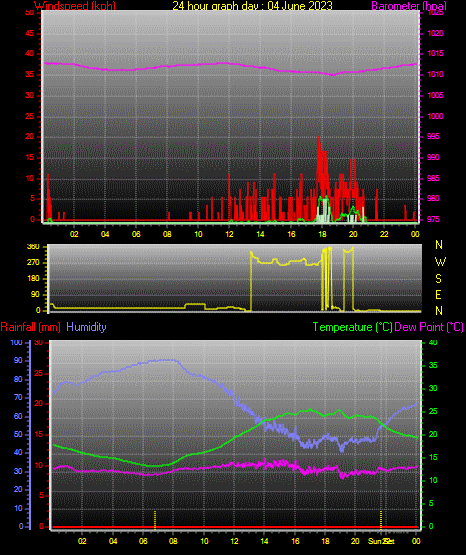Click the 100 value on humidity axis

click(x=17, y=342)
